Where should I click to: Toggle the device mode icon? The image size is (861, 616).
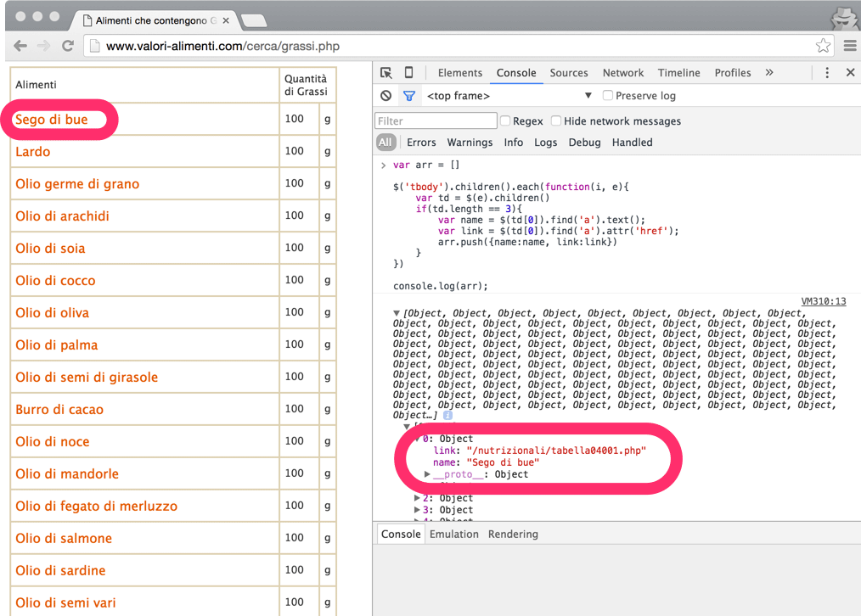[408, 73]
